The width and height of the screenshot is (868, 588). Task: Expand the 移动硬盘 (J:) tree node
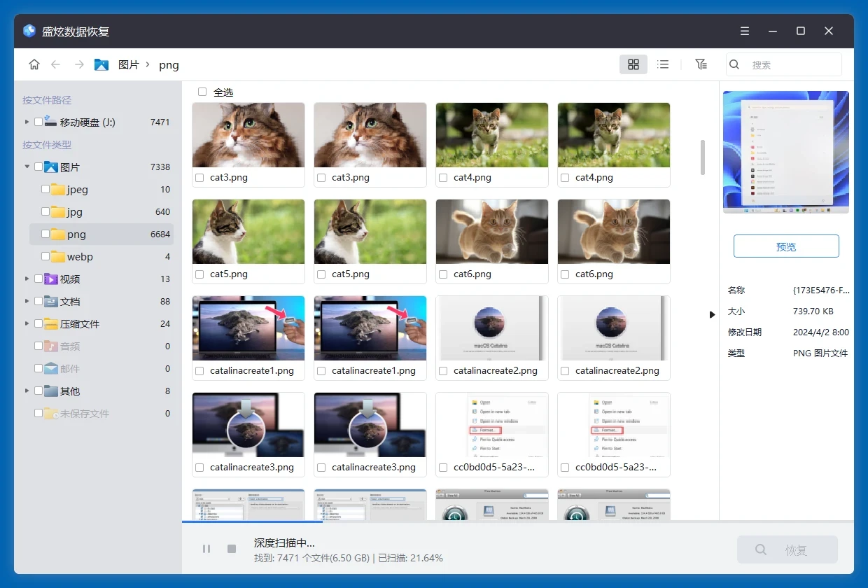(x=27, y=122)
